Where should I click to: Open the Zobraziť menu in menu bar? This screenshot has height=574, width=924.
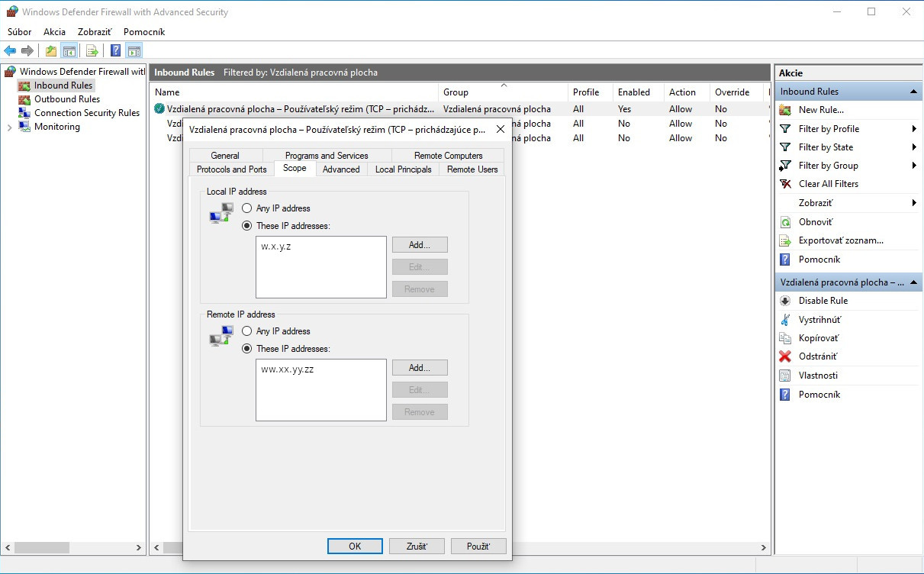click(95, 32)
